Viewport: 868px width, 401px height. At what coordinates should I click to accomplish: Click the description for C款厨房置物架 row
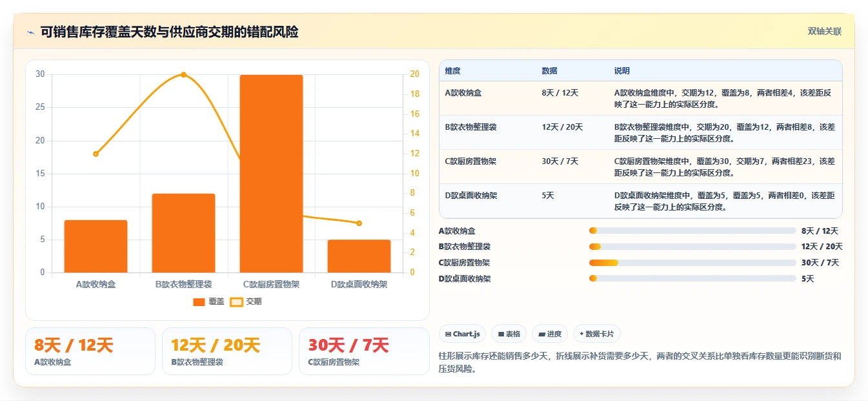[x=724, y=167]
